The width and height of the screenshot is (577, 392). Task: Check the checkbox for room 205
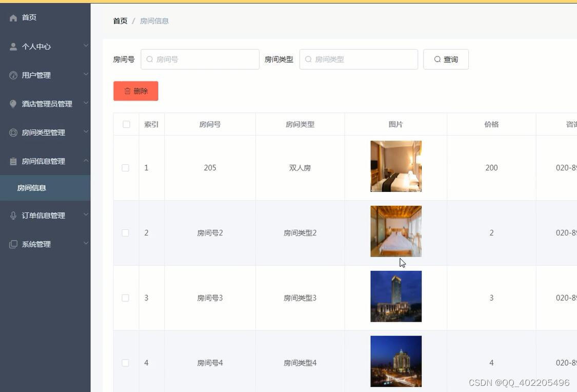tap(126, 166)
